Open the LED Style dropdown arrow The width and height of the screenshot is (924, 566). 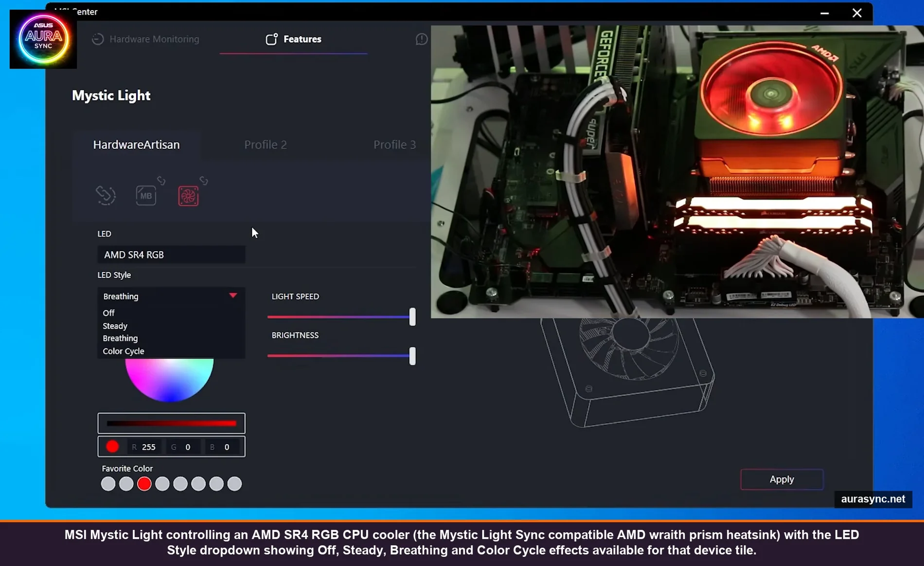(x=233, y=295)
